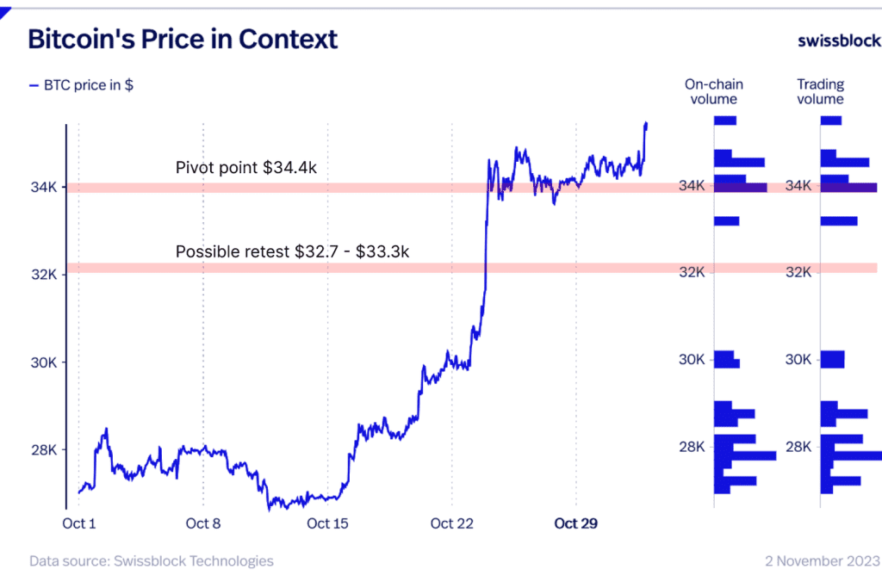Screen dimensions: 882x588
Task: Select the Oct 8 date label
Action: click(x=203, y=523)
